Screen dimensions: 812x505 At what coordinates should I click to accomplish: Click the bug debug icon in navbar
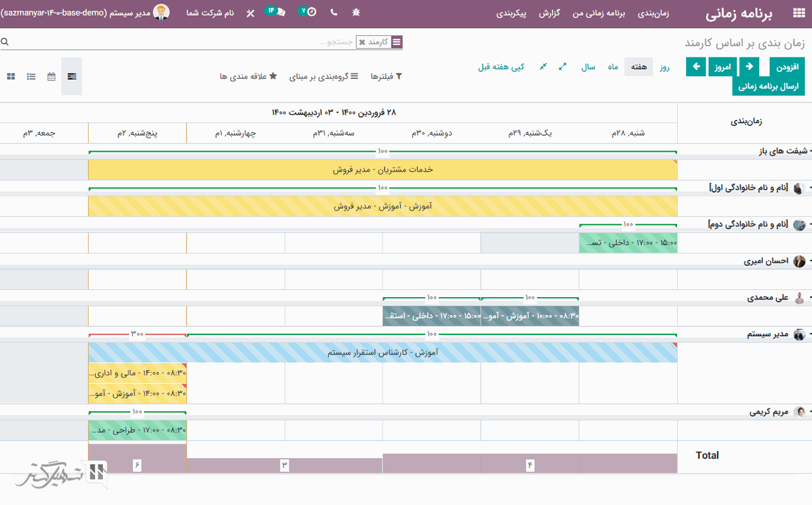coord(356,12)
